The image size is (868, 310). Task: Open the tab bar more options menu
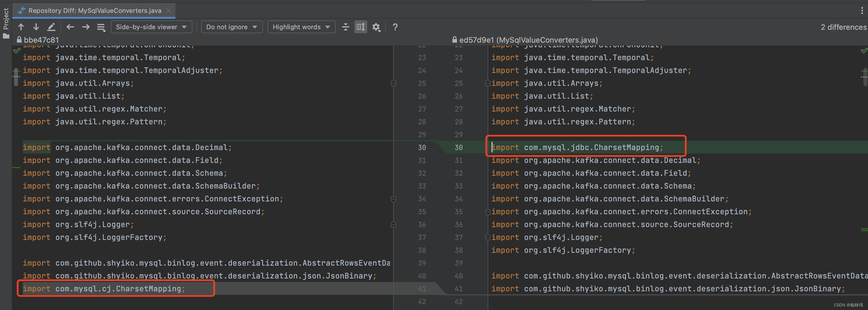[862, 11]
